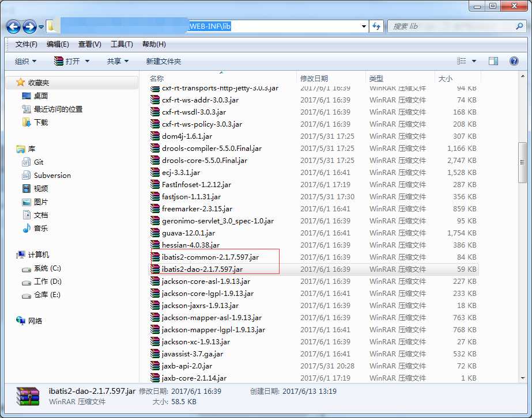This screenshot has height=418, width=532.
Task: Sort by 修改日期 column header
Action: point(331,78)
